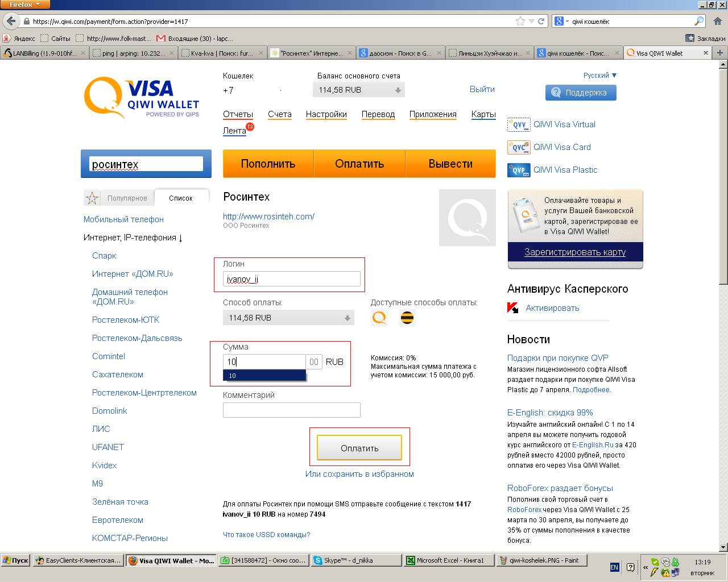The image size is (728, 582).
Task: Click the favorites star icon beside Популярное
Action: 92,198
